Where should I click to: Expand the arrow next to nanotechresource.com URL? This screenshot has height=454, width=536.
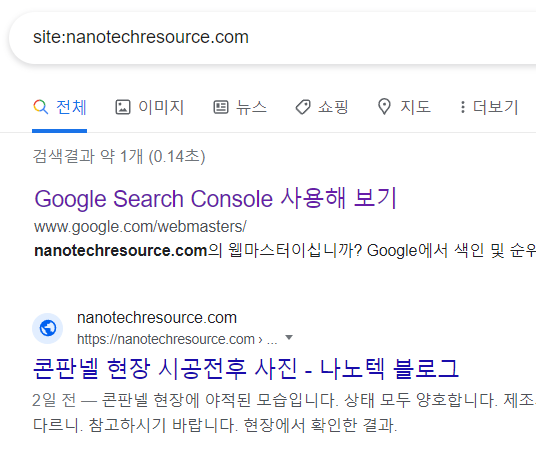pos(289,338)
